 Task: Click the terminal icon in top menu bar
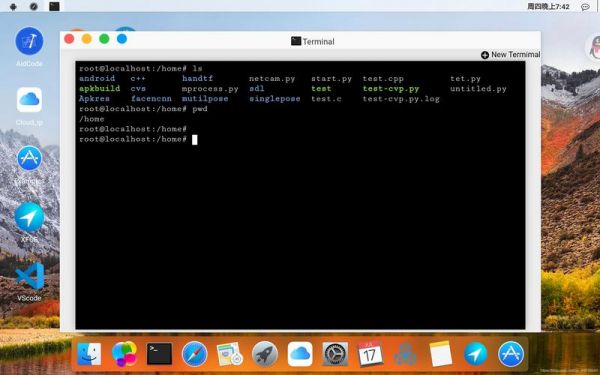(54, 6)
